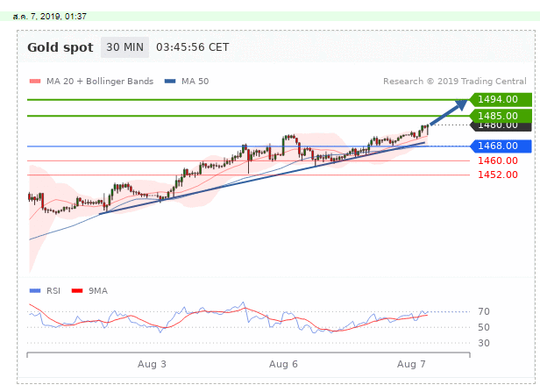
Task: Click the 9MA legend label
Action: pyautogui.click(x=98, y=291)
